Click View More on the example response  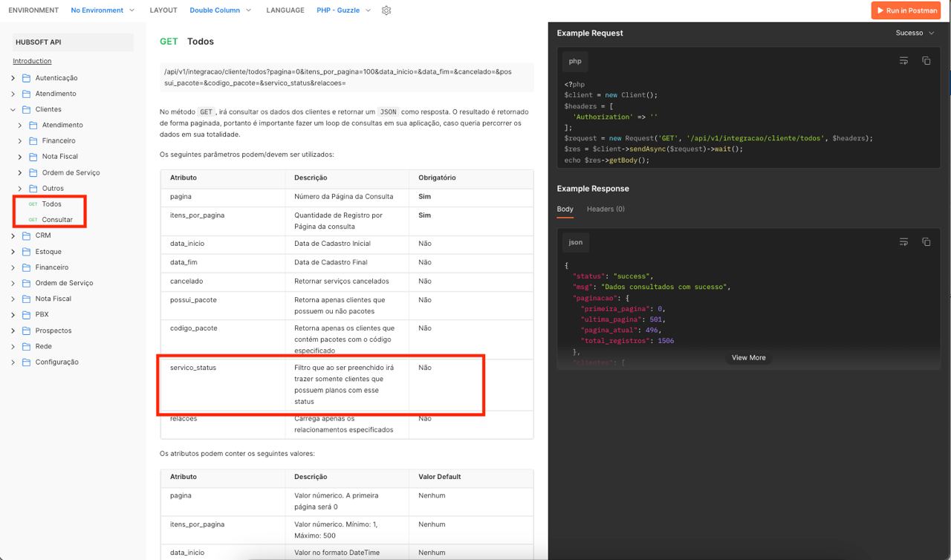tap(748, 357)
